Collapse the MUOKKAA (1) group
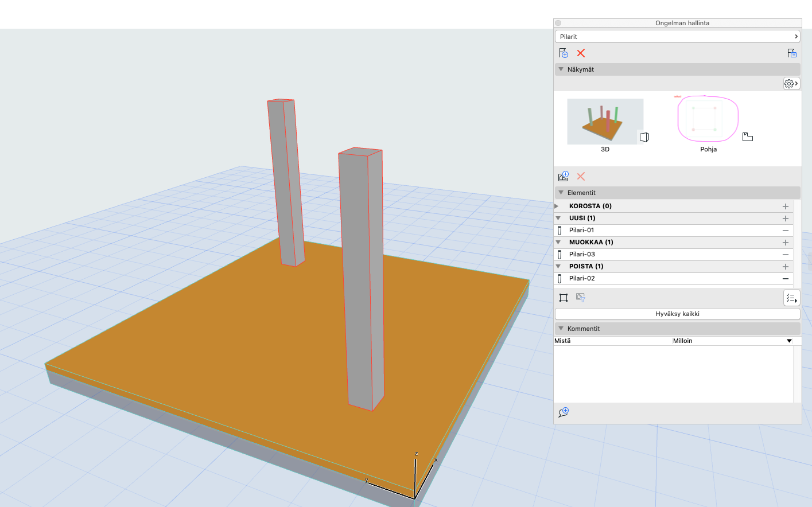 pos(558,242)
